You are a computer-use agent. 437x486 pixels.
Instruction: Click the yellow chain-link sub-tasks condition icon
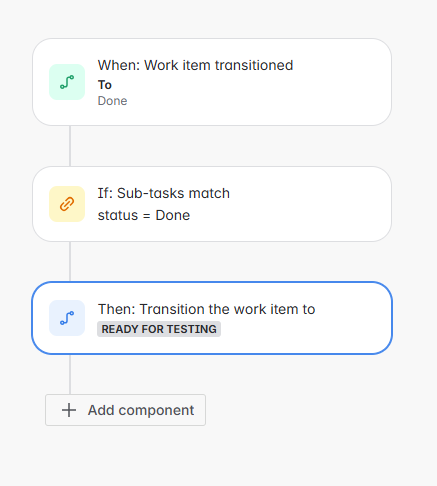[x=67, y=204]
